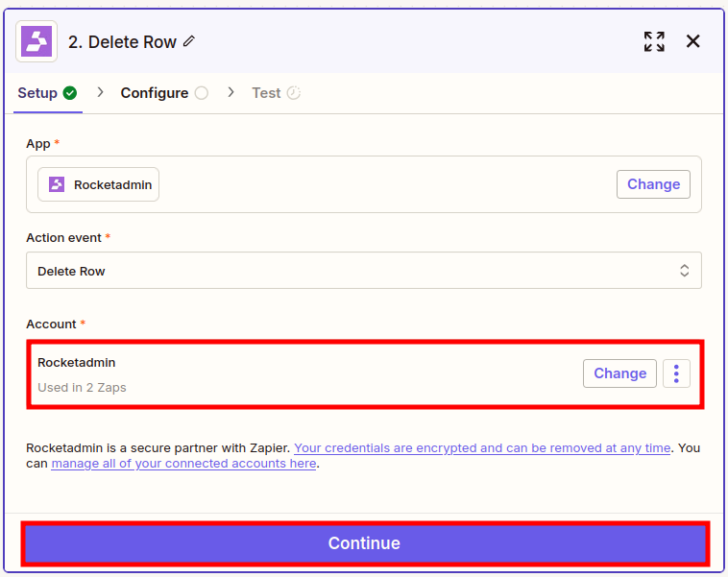728x577 pixels.
Task: Open the account three-dot options menu
Action: pos(676,373)
